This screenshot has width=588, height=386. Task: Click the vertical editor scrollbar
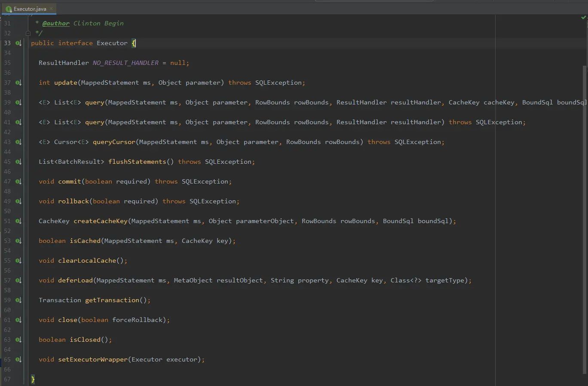click(x=585, y=219)
